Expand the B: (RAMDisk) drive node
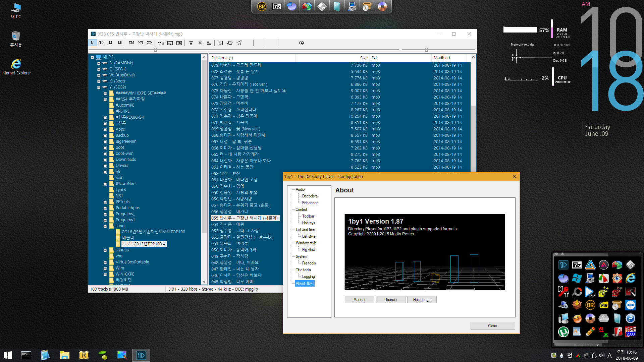Image resolution: width=644 pixels, height=362 pixels. tap(99, 63)
